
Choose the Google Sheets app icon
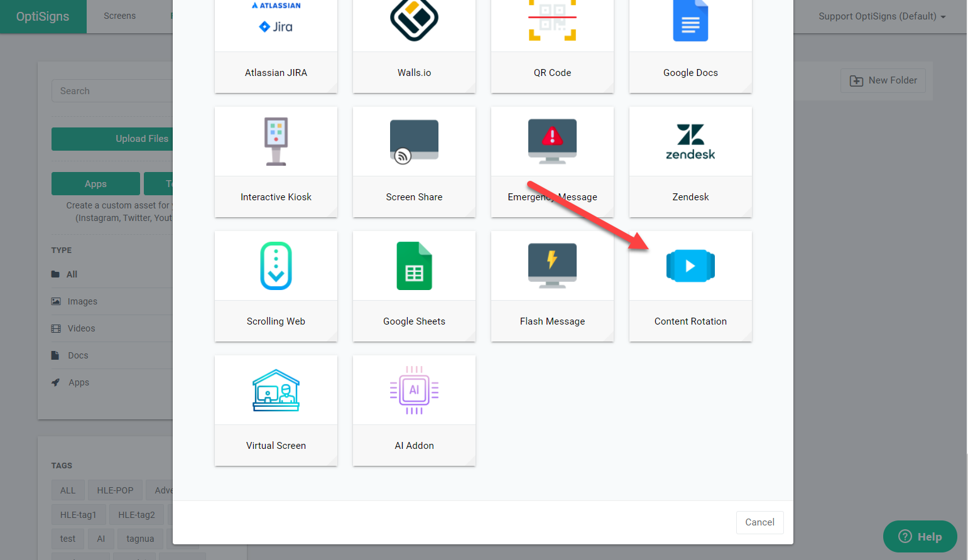click(x=414, y=266)
